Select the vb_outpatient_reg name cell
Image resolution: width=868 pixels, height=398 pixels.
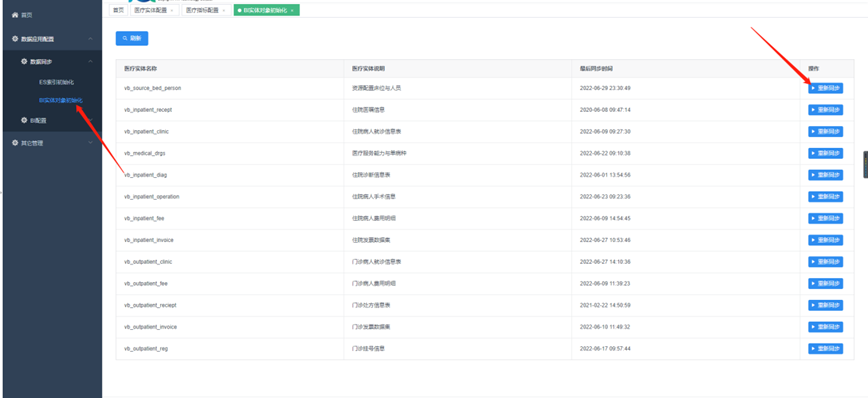[x=230, y=349]
